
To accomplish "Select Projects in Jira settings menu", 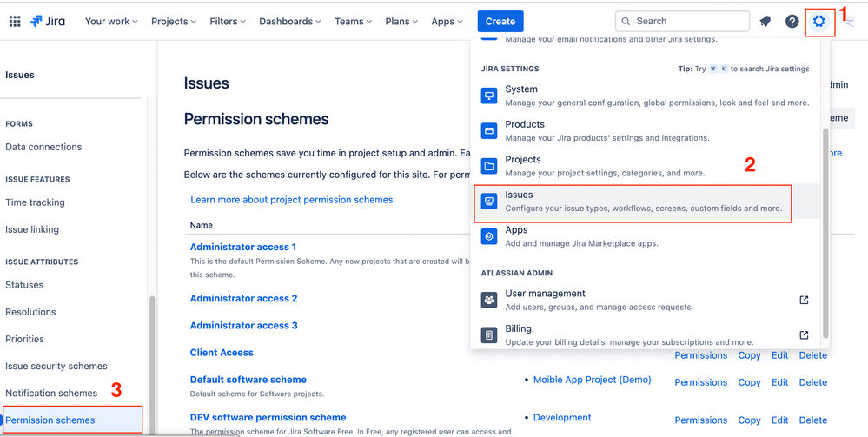I will (x=646, y=166).
